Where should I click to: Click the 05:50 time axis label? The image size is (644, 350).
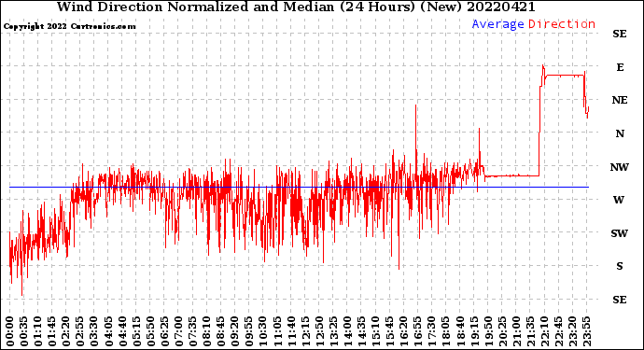click(x=150, y=330)
